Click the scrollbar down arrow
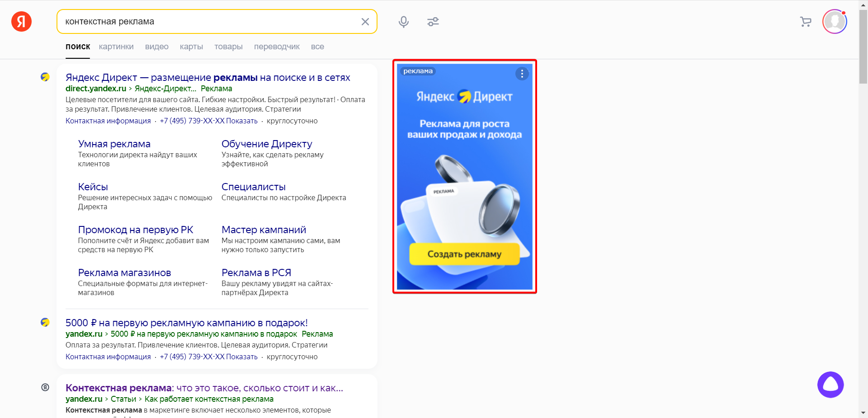Viewport: 868px width, 418px height. coord(863,413)
